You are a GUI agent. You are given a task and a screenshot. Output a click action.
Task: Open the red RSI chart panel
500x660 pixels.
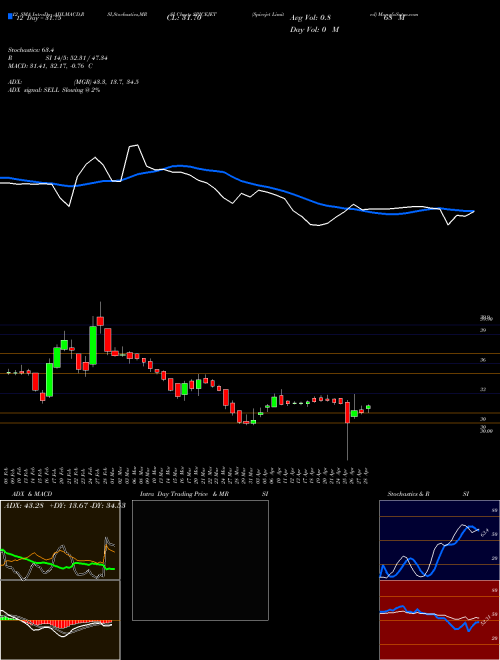[x=439, y=620]
